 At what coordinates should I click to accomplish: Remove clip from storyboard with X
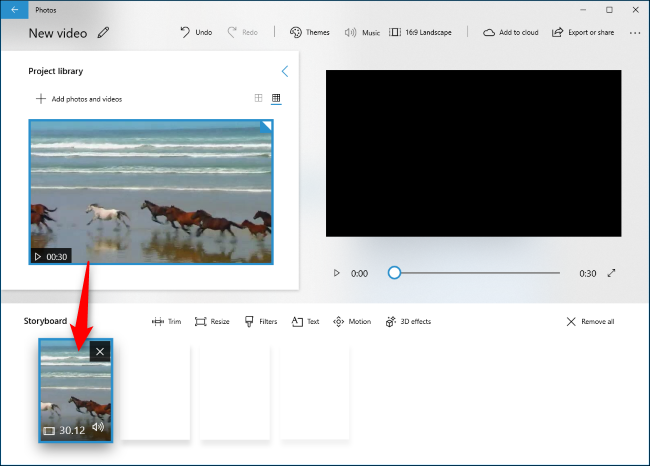pos(99,351)
